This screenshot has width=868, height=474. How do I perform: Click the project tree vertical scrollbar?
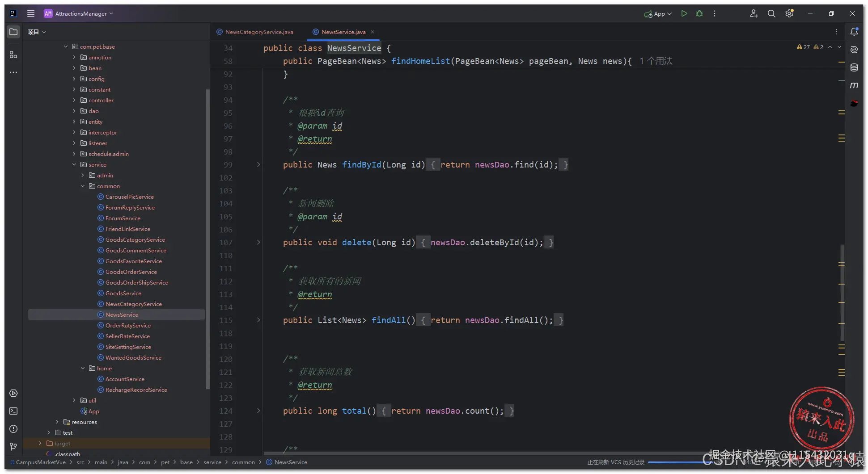coord(207,239)
